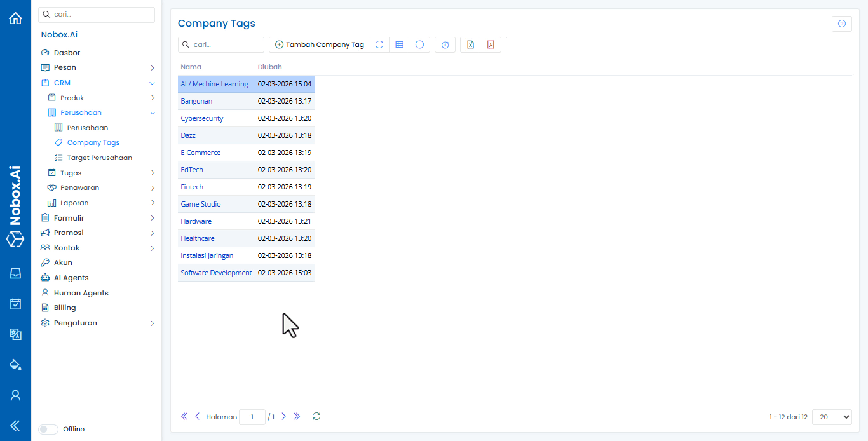868x441 pixels.
Task: Toggle the Offline switch
Action: (48, 430)
